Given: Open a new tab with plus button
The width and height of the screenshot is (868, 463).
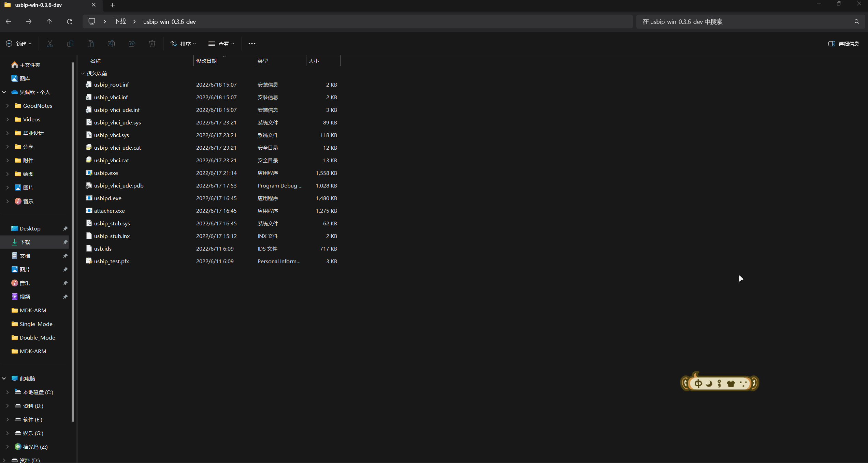Looking at the screenshot, I should (113, 5).
